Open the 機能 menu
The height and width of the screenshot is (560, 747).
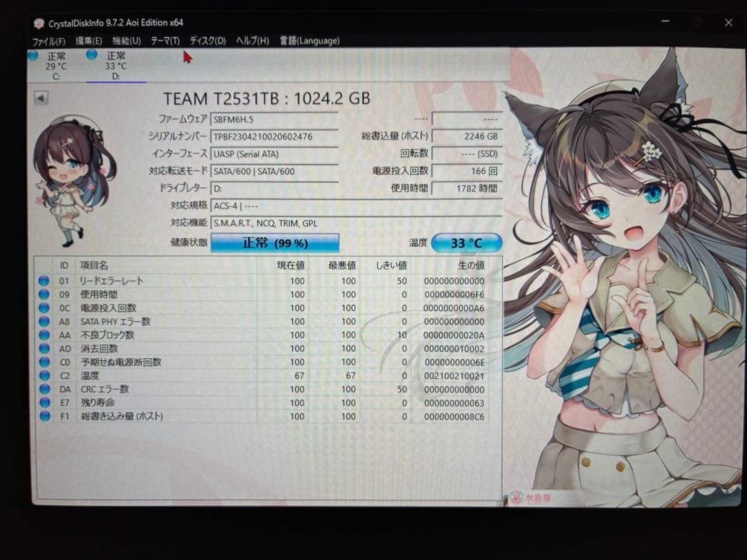127,41
